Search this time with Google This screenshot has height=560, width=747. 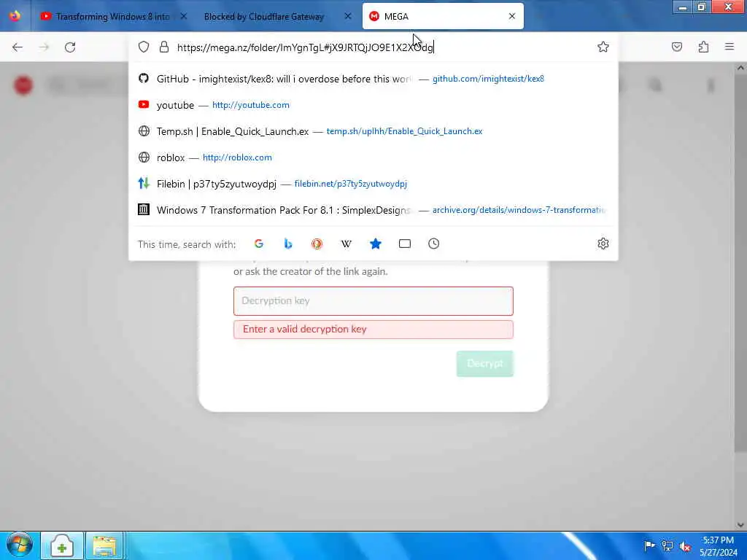pyautogui.click(x=259, y=244)
